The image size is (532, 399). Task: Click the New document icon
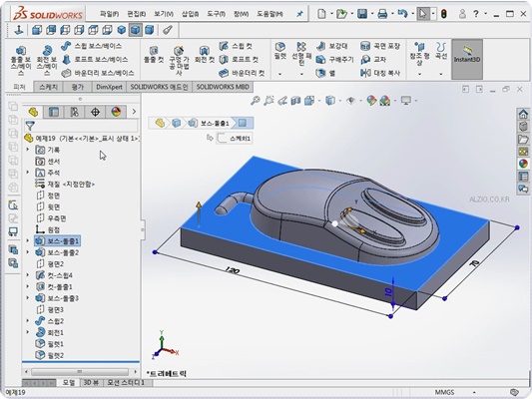pyautogui.click(x=321, y=14)
